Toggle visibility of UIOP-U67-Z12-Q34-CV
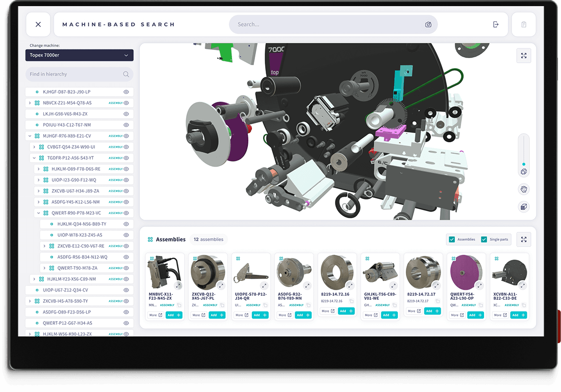 (x=126, y=290)
